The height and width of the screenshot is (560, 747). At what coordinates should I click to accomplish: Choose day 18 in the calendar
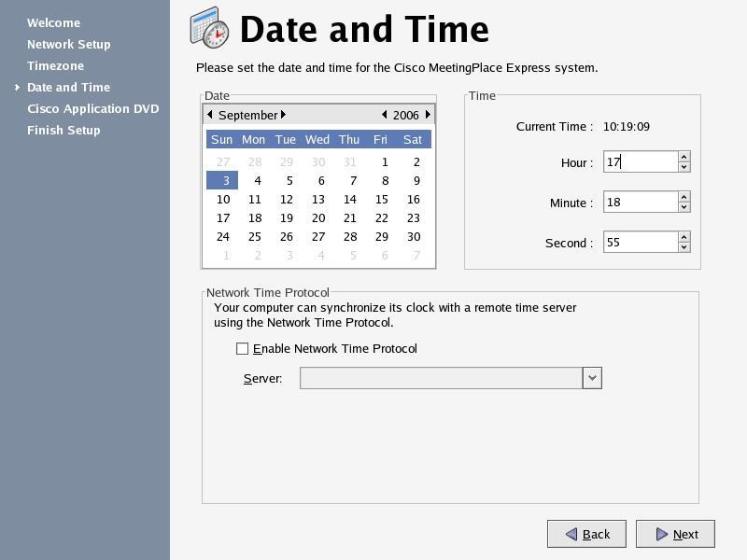point(255,217)
